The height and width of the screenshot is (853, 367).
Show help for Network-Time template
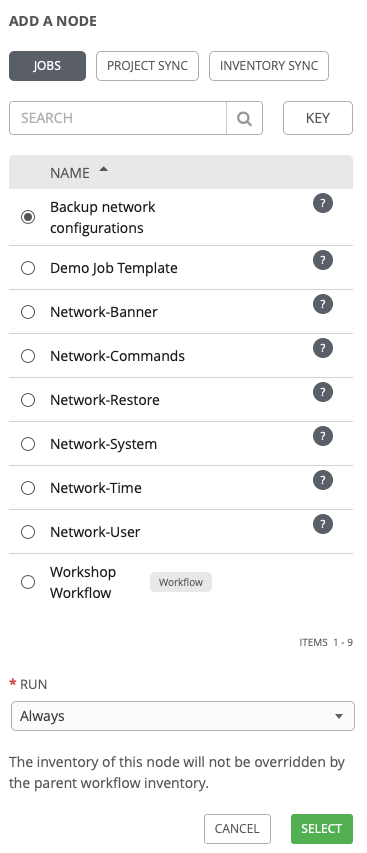pos(323,480)
